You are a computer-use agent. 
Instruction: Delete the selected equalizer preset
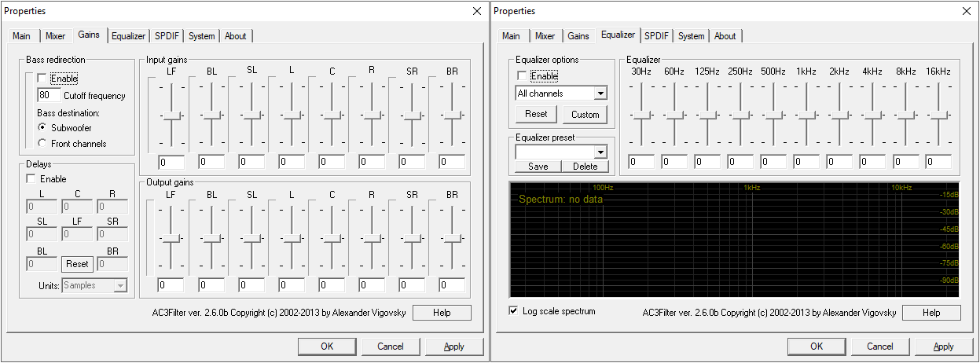(585, 167)
